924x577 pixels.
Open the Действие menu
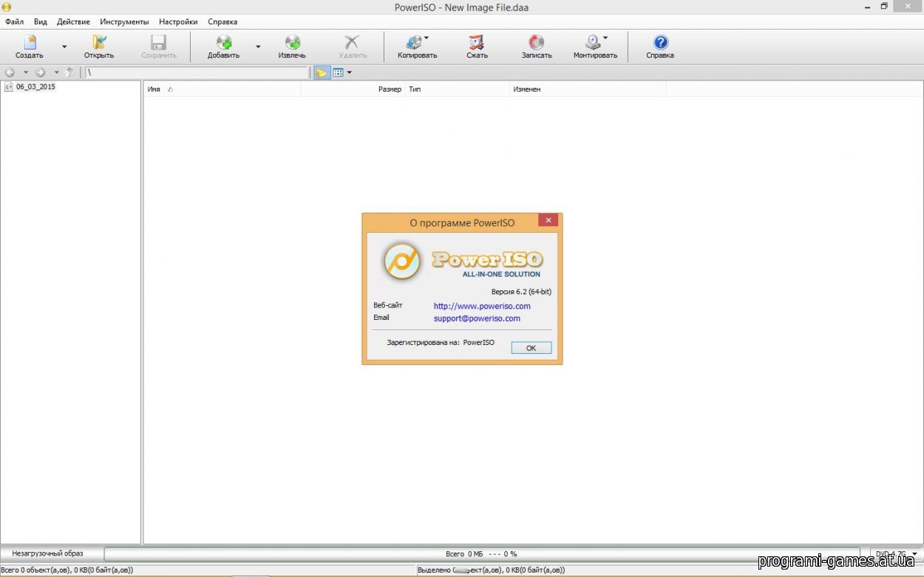[73, 21]
